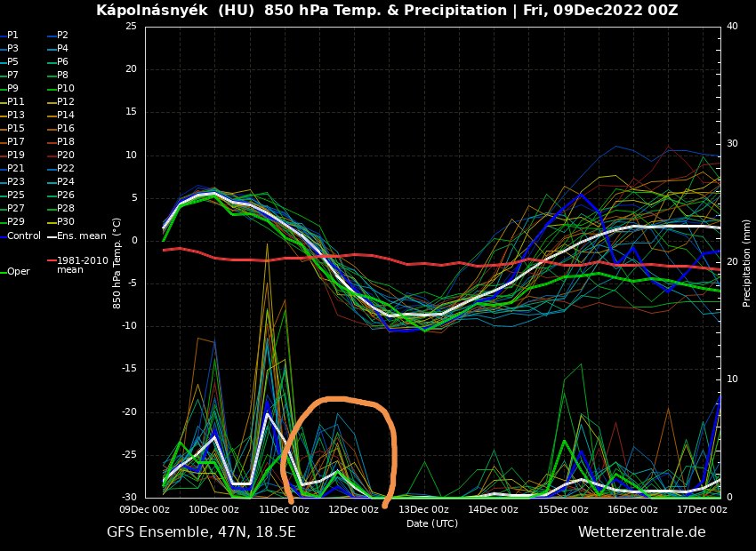Select the 17Dec 00z date tick label
This screenshot has height=551, width=756.
coord(702,510)
